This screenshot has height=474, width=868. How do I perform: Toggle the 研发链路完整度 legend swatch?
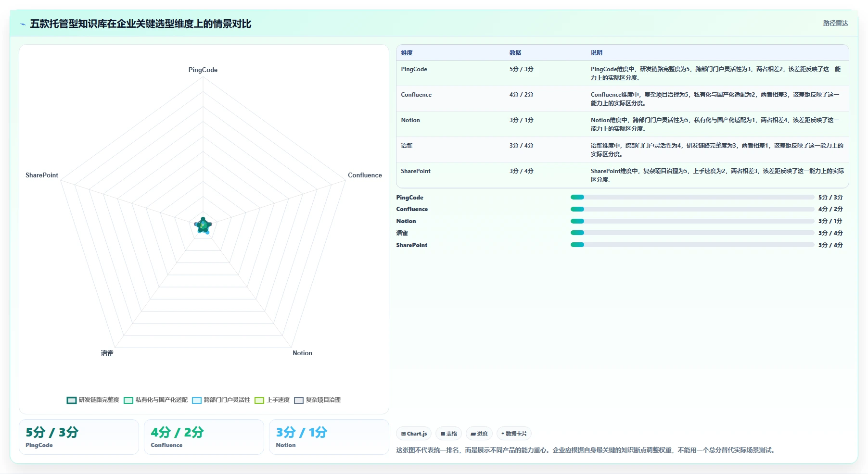72,400
